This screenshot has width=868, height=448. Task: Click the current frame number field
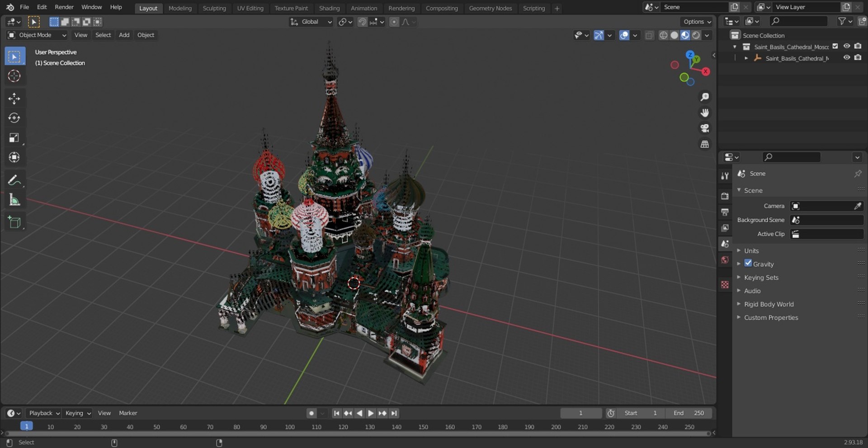pyautogui.click(x=581, y=413)
